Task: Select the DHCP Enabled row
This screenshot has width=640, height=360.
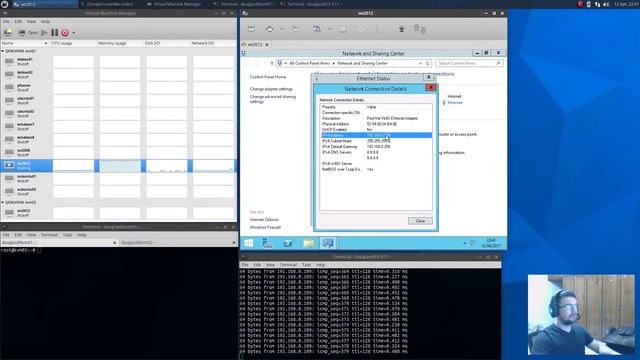Action: pyautogui.click(x=376, y=129)
